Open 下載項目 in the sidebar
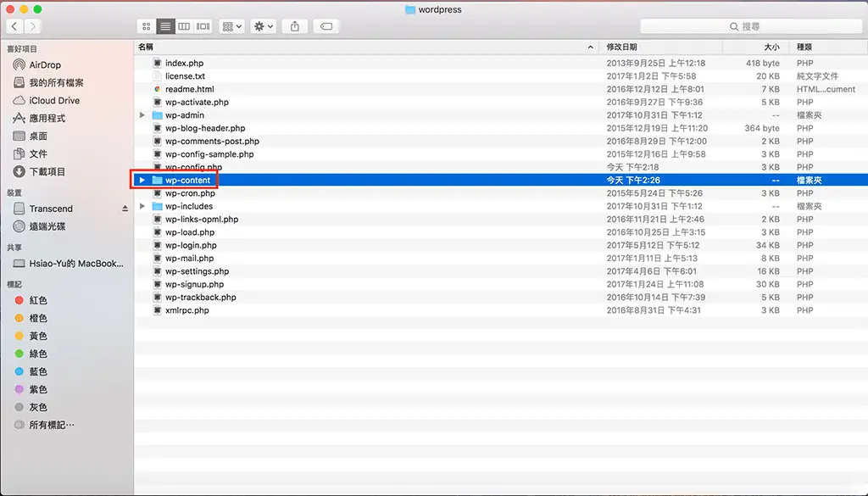 (39, 171)
